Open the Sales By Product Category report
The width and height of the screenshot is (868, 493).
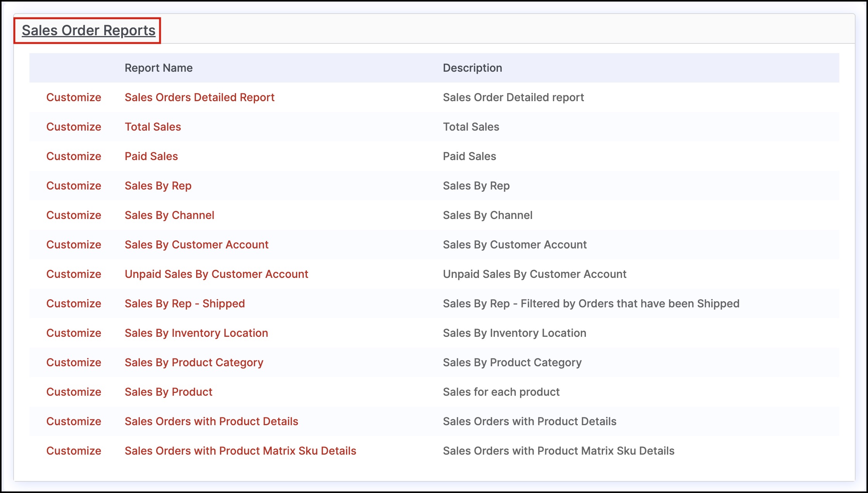(x=194, y=362)
